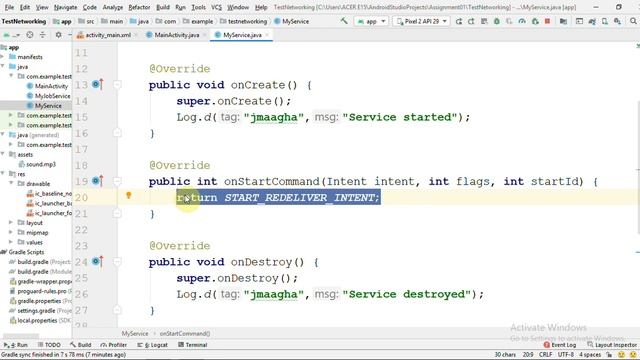Image resolution: width=640 pixels, height=360 pixels.
Task: Open the SDK Manager icon
Action: click(x=617, y=21)
